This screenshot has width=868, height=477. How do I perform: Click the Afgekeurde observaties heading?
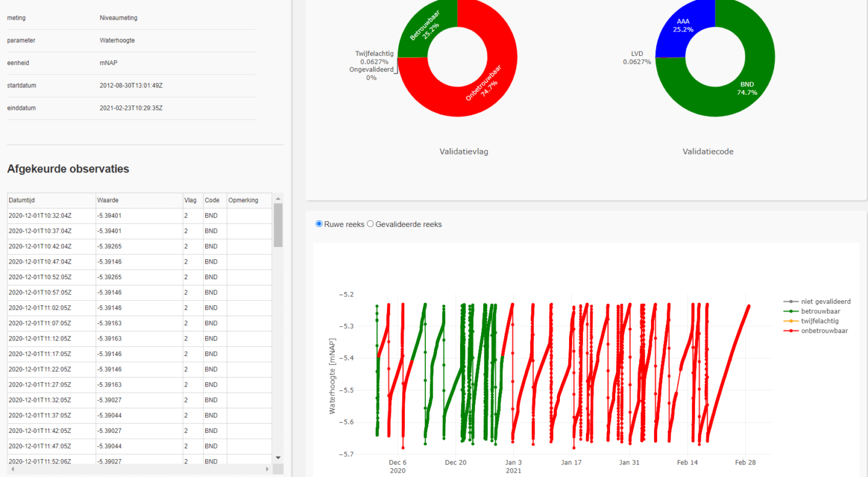point(68,169)
